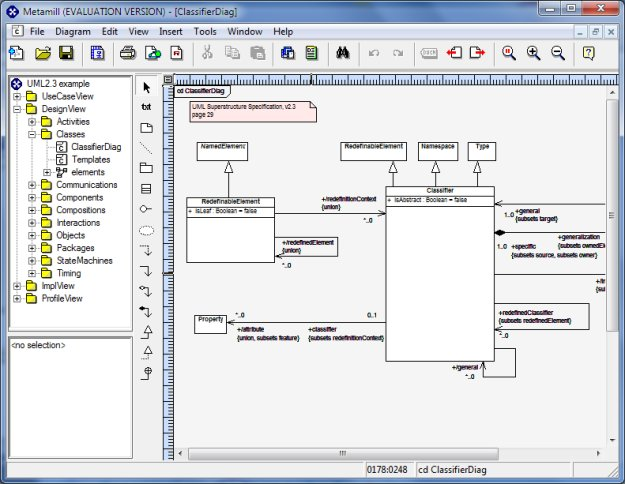The image size is (625, 484).
Task: Click the New project toolbar icon
Action: (16, 53)
